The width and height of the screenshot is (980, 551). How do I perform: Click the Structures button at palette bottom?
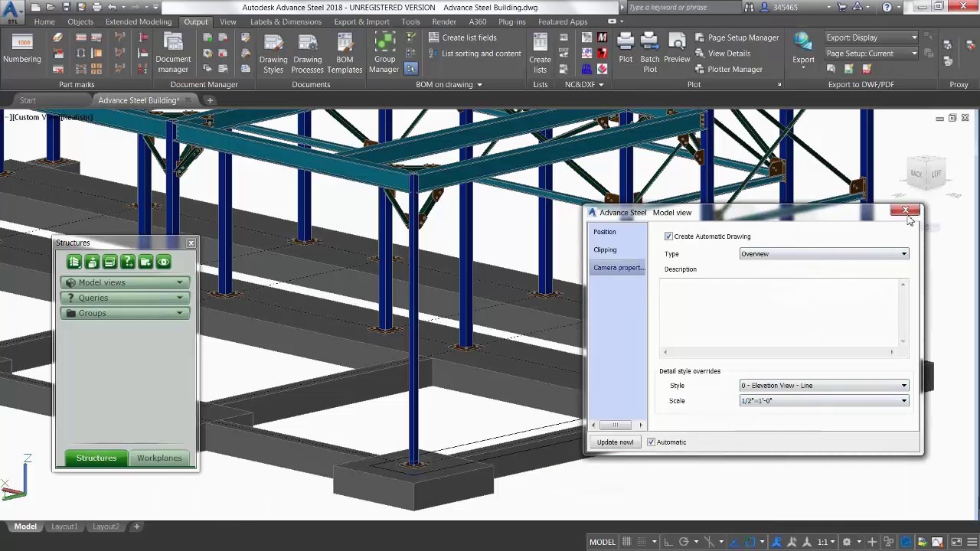[x=96, y=458]
